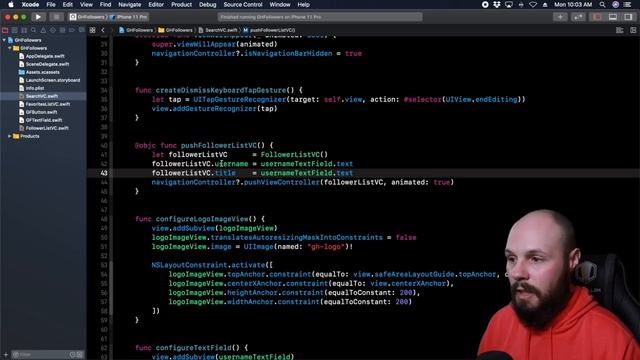Open macOS Spotlight search icon
640x360 pixels.
pyautogui.click(x=602, y=4)
